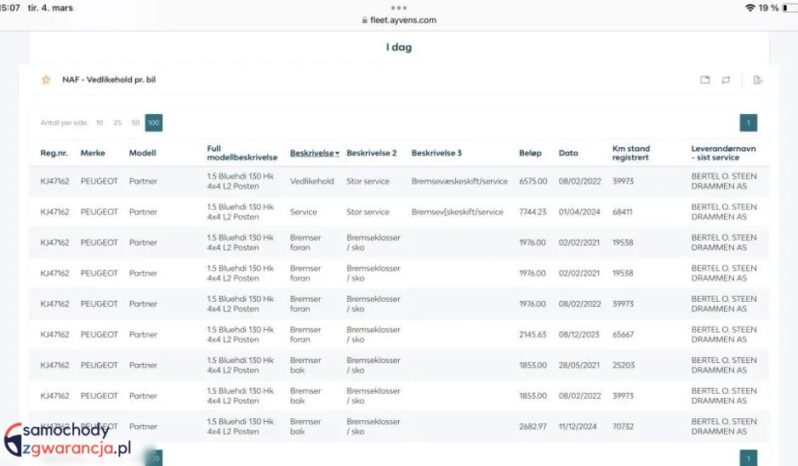Click Stor service in the 6575.00 row
The height and width of the screenshot is (466, 798).
368,181
